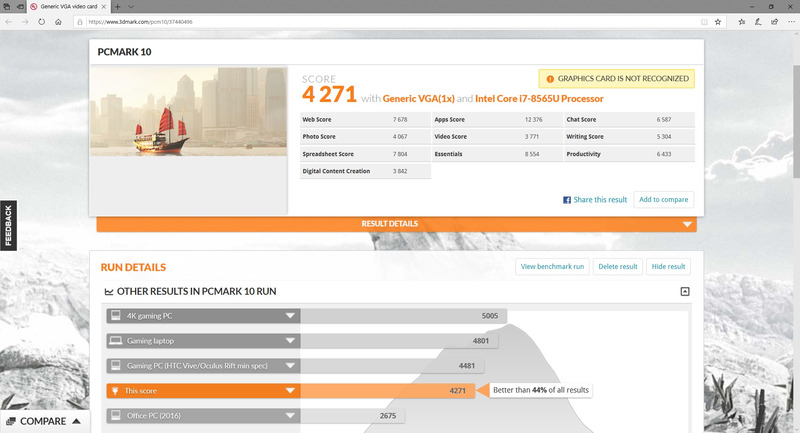Click Graphics card is not recognized warning
Viewport: 800px width, 433px height.
616,79
